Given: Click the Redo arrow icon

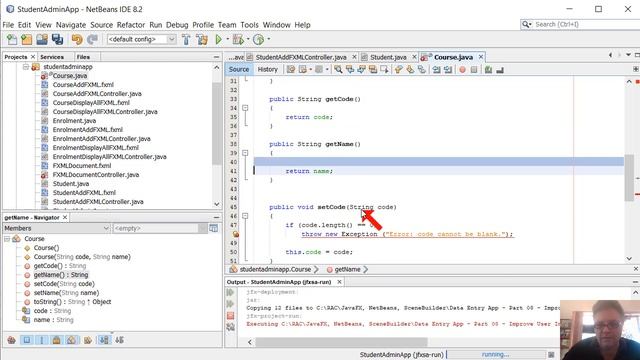Looking at the screenshot, I should click(x=92, y=40).
